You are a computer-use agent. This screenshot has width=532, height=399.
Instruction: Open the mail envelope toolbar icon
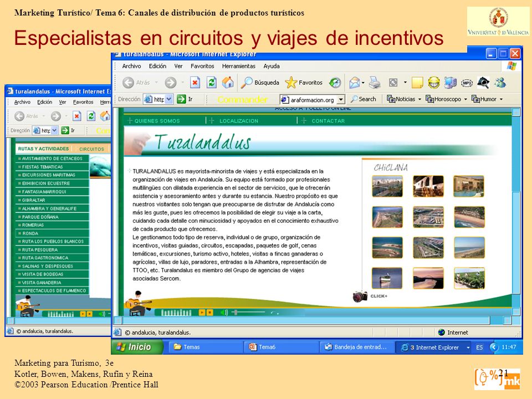pos(354,83)
